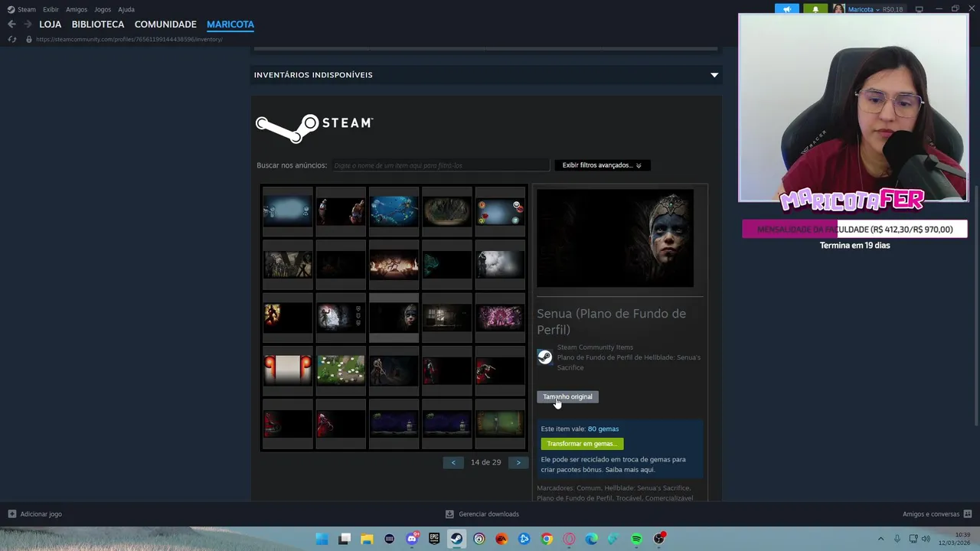980x551 pixels.
Task: Click the 14 de 29 page counter
Action: tap(485, 462)
